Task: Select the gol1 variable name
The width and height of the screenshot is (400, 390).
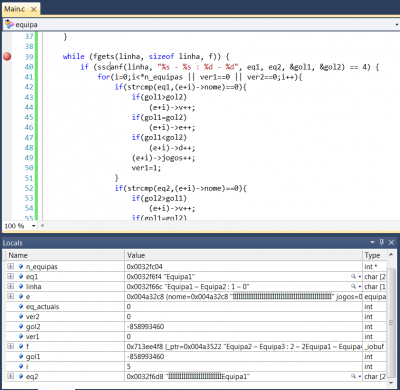Action: 33,357
